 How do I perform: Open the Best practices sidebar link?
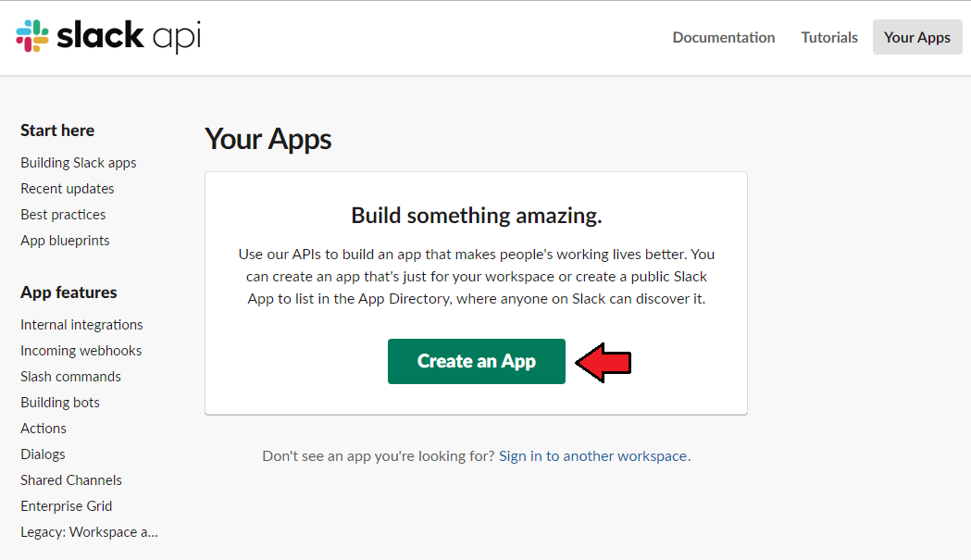point(63,215)
